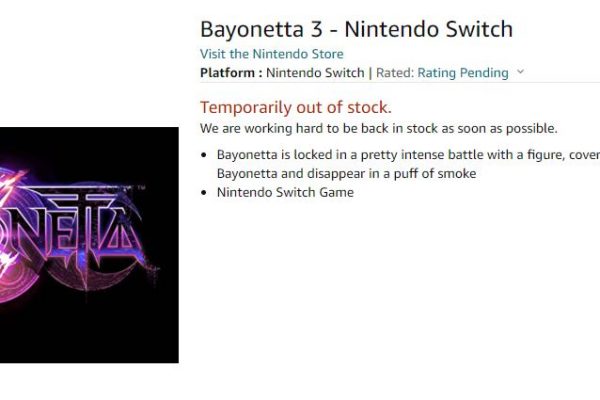Click the pipe separator before Rated
This screenshot has width=600, height=400.
(370, 73)
